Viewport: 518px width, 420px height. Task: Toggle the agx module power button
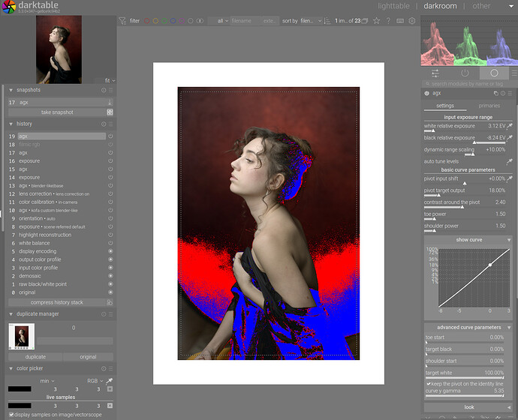point(427,93)
